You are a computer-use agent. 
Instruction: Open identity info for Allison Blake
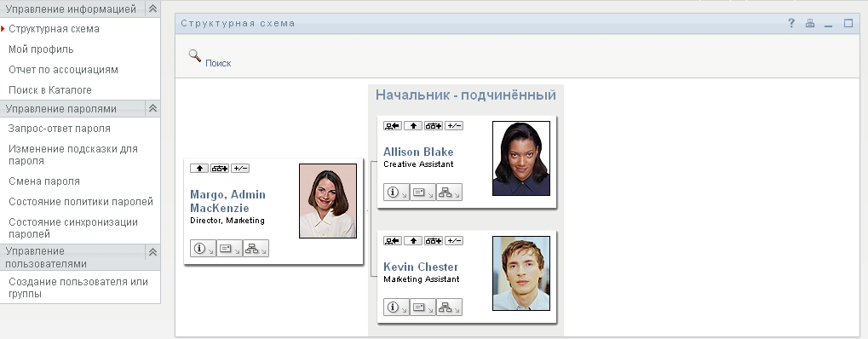coord(396,192)
